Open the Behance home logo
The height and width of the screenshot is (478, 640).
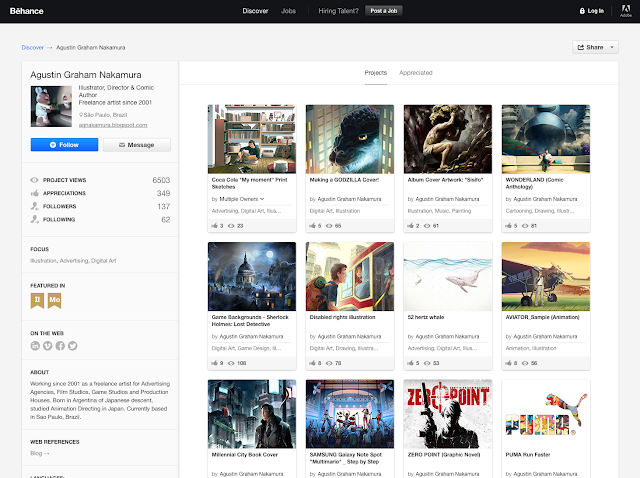point(27,11)
